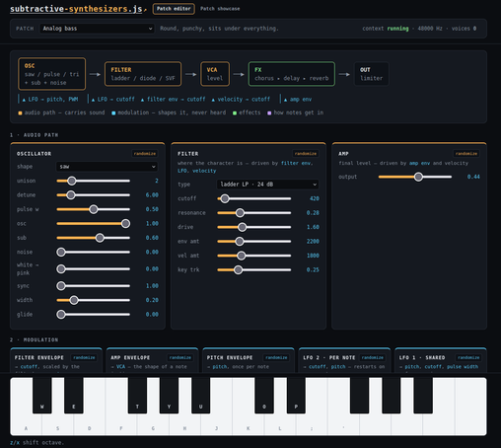The height and width of the screenshot is (448, 501).
Task: Adjust the pulse w slider
Action: (x=94, y=209)
